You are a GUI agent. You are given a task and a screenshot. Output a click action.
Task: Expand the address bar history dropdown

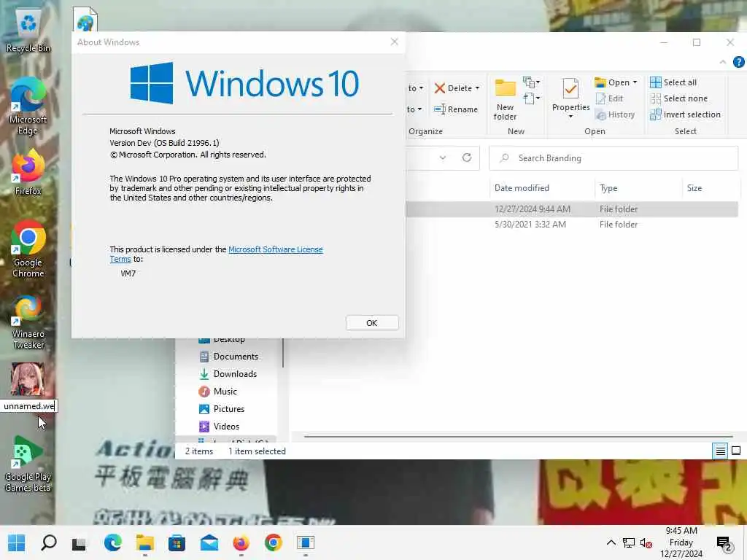pyautogui.click(x=443, y=157)
